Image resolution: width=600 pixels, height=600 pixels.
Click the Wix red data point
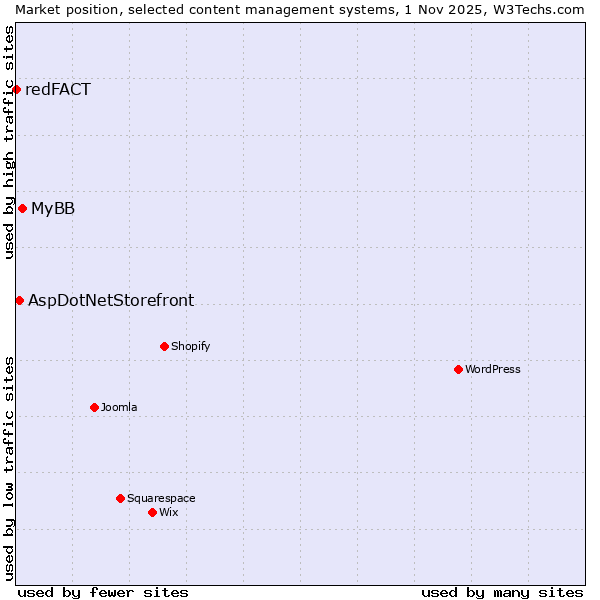(x=152, y=512)
